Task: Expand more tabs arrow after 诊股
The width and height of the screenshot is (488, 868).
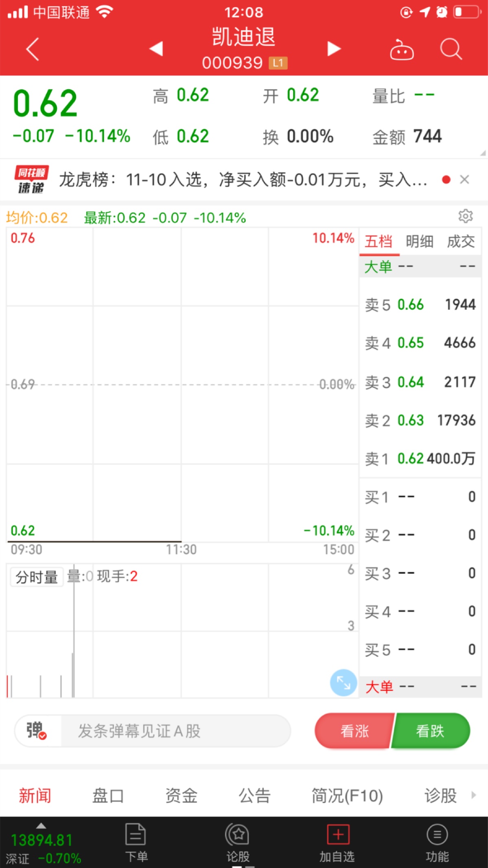Action: pos(473,795)
